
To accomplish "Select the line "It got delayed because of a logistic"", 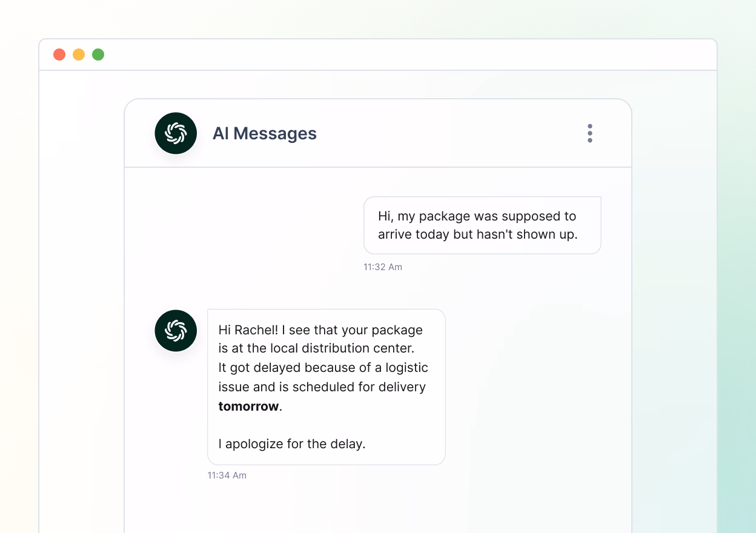I will pyautogui.click(x=323, y=368).
